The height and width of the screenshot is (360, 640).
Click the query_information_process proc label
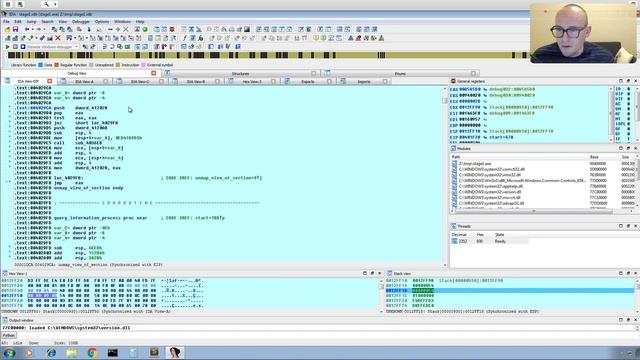100,218
